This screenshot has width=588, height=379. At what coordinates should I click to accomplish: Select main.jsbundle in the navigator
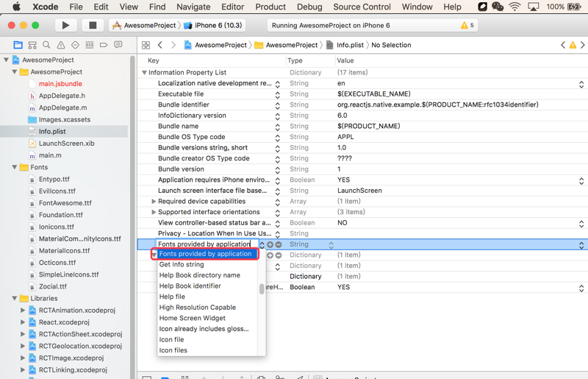(60, 84)
